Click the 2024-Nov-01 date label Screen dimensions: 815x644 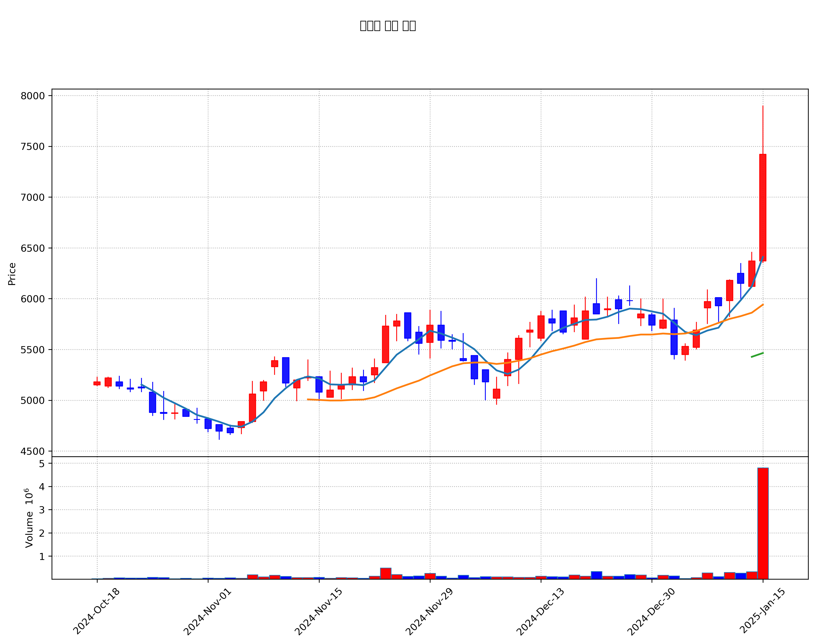coord(207,612)
